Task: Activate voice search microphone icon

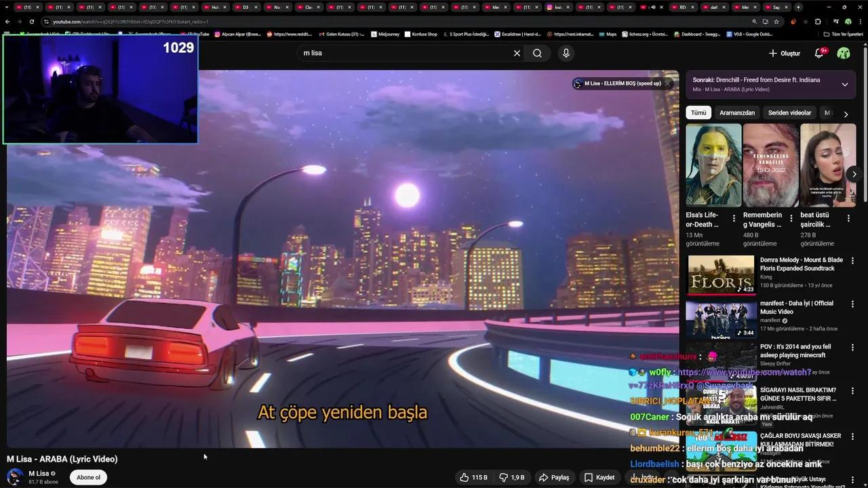Action: pyautogui.click(x=566, y=53)
